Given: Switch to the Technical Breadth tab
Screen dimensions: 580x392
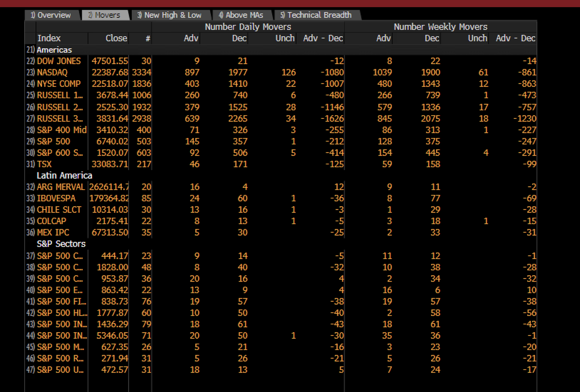Looking at the screenshot, I should tap(317, 15).
